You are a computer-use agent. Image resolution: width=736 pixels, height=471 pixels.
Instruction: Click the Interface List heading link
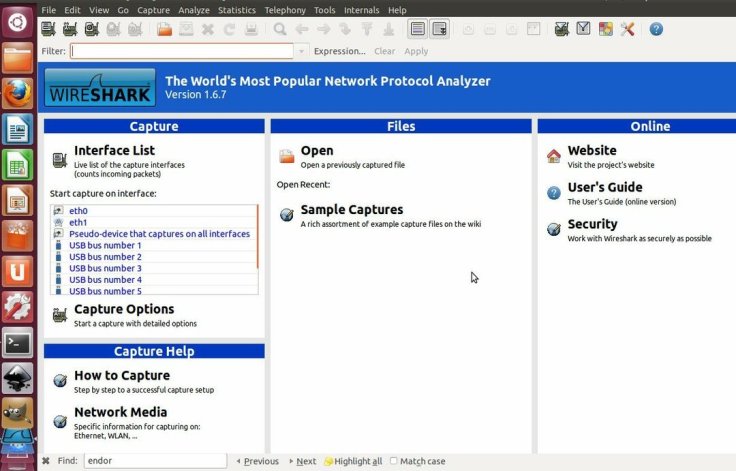114,150
